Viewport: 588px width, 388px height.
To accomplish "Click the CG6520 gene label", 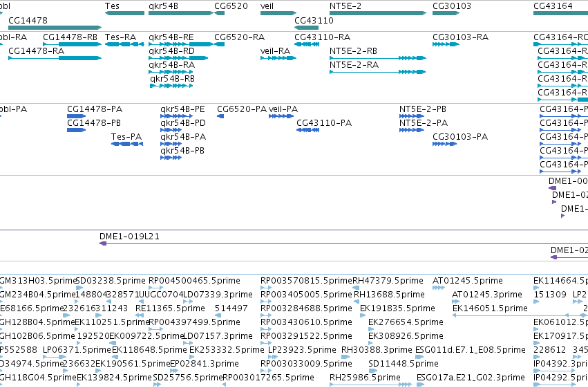I will 231,6.
